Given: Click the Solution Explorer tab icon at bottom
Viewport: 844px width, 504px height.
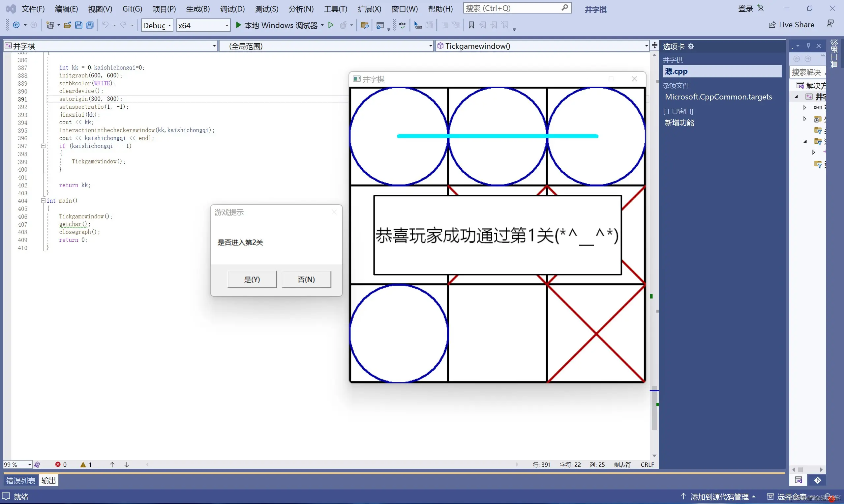Looking at the screenshot, I should pyautogui.click(x=799, y=480).
